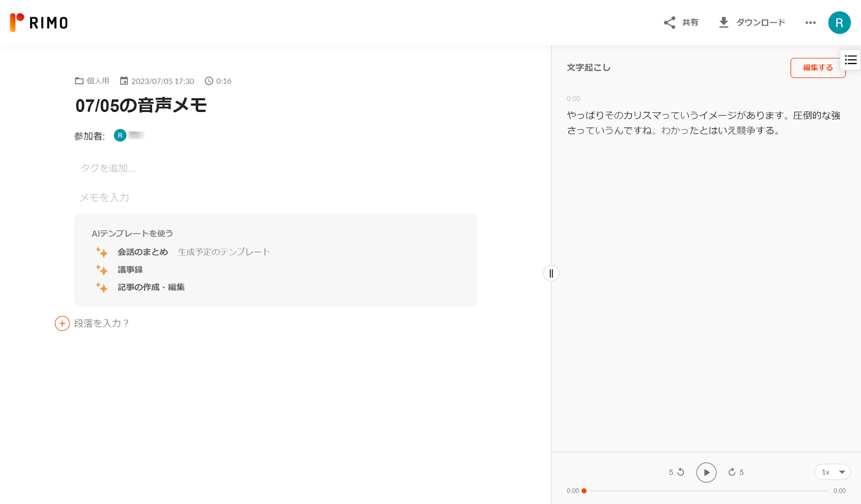Skip forward 5 seconds
This screenshot has height=504, width=861.
(x=736, y=472)
